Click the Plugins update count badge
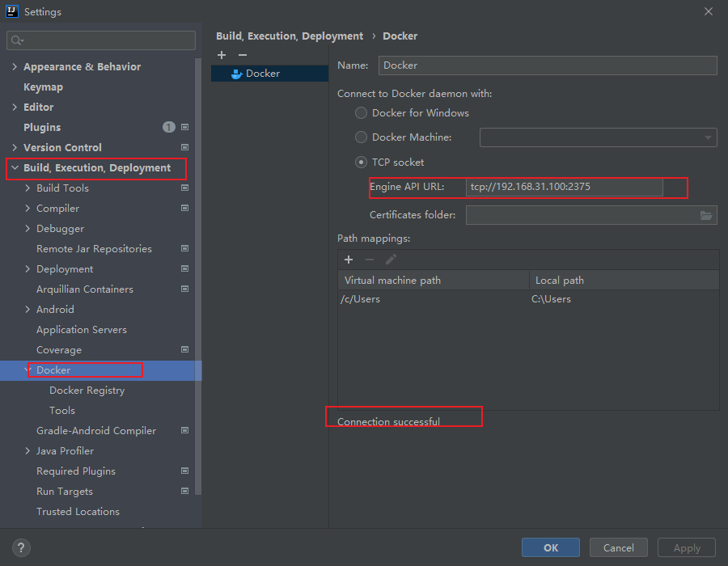This screenshot has width=728, height=566. 169,127
